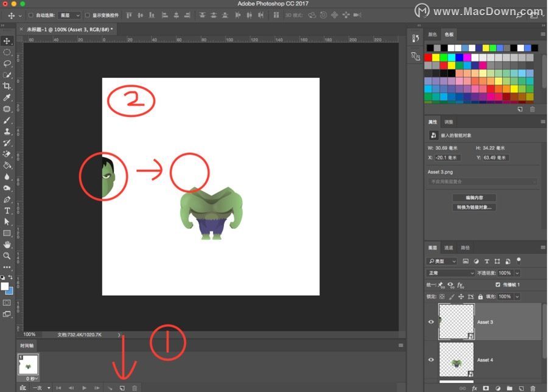Select the Hand tool
The image size is (549, 392).
click(x=7, y=244)
